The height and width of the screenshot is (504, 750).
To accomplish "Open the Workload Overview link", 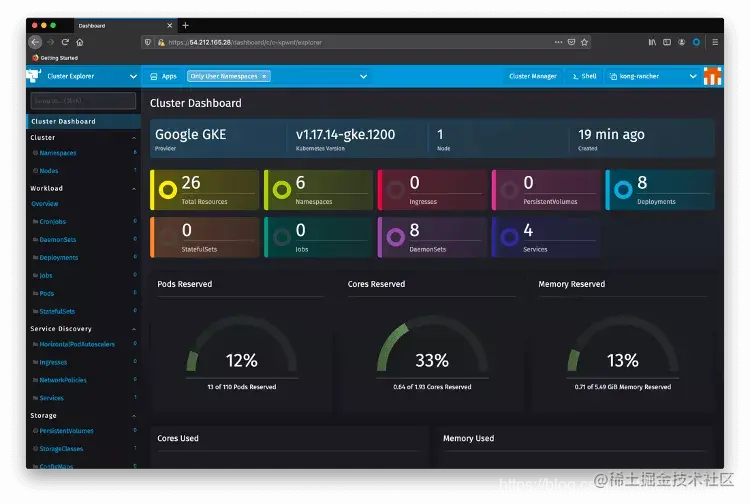I will point(44,204).
